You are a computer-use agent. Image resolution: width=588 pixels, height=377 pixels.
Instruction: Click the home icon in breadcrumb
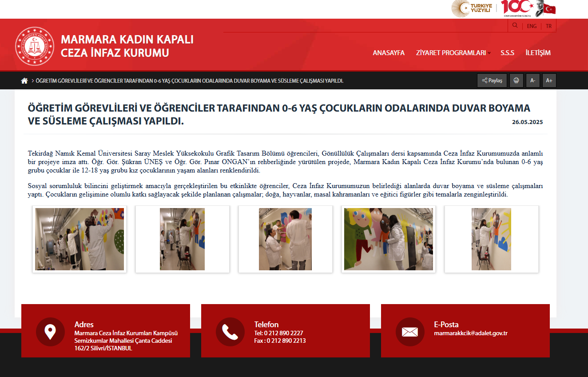pos(24,80)
